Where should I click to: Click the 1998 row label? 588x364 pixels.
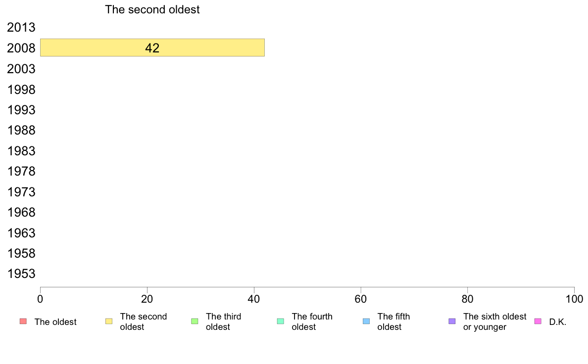click(21, 90)
